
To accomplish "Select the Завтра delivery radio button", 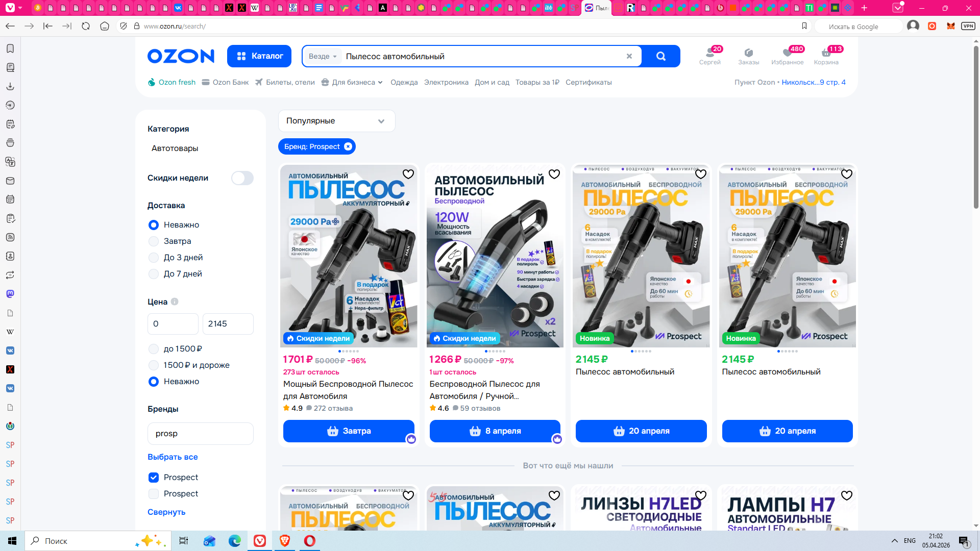I will 154,241.
